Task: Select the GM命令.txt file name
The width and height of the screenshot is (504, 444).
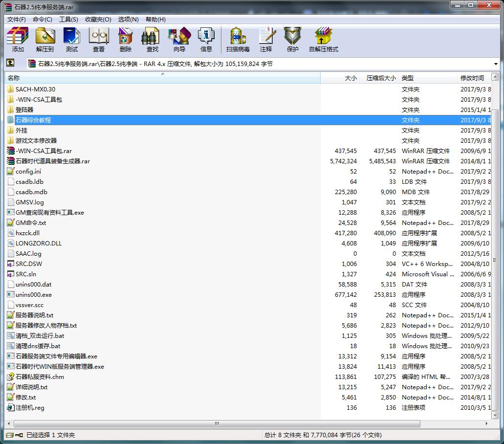Action: pyautogui.click(x=31, y=223)
